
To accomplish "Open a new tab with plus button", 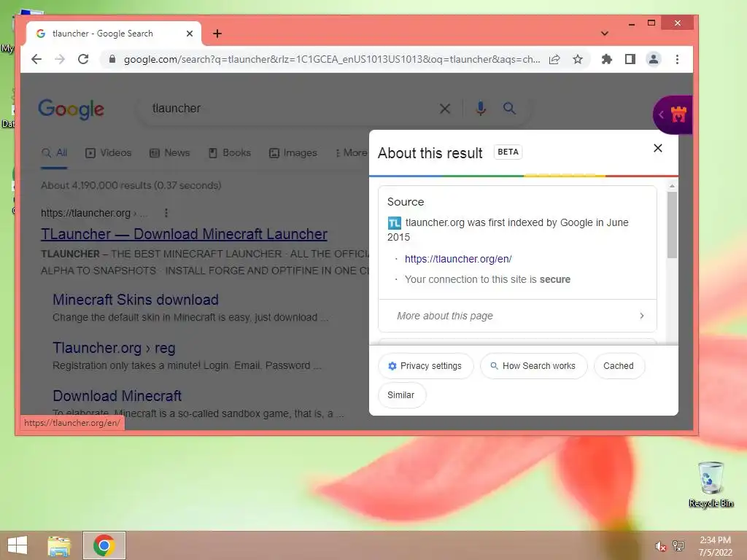I will (x=217, y=34).
